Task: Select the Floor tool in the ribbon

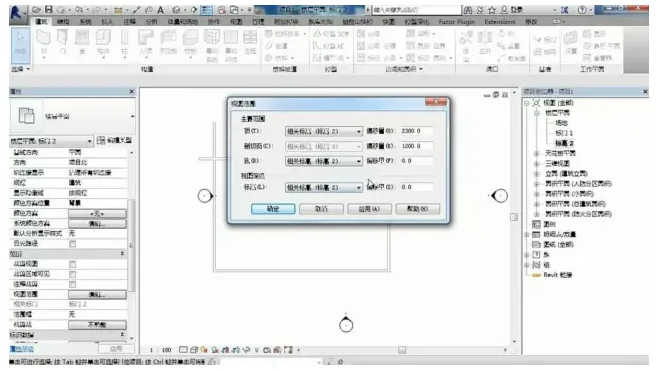Action: point(190,43)
